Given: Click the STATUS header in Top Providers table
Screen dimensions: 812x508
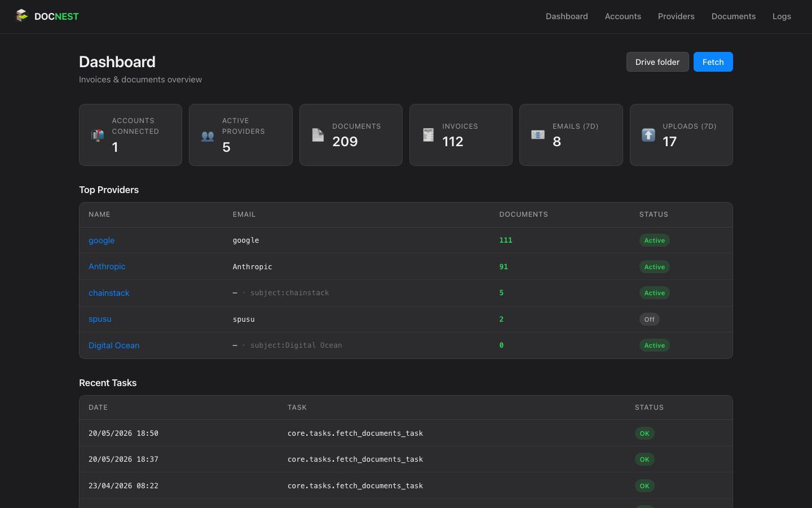Looking at the screenshot, I should [654, 214].
